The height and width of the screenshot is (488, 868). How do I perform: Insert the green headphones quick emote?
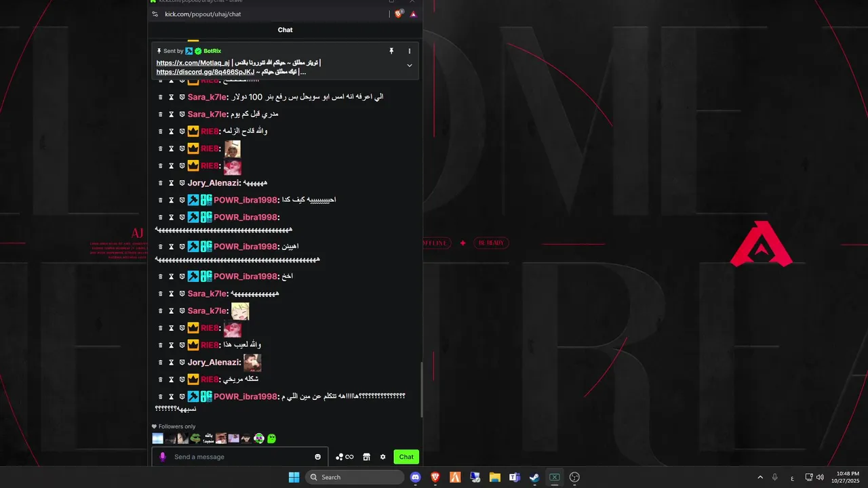click(259, 439)
